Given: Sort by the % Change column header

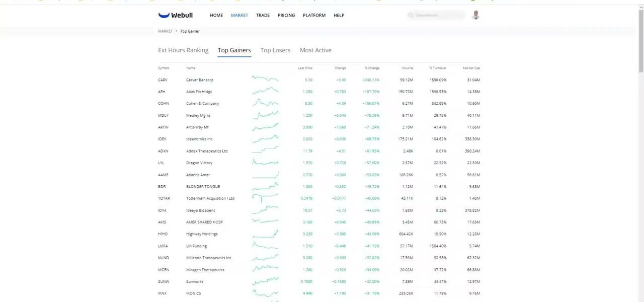Looking at the screenshot, I should [372, 68].
